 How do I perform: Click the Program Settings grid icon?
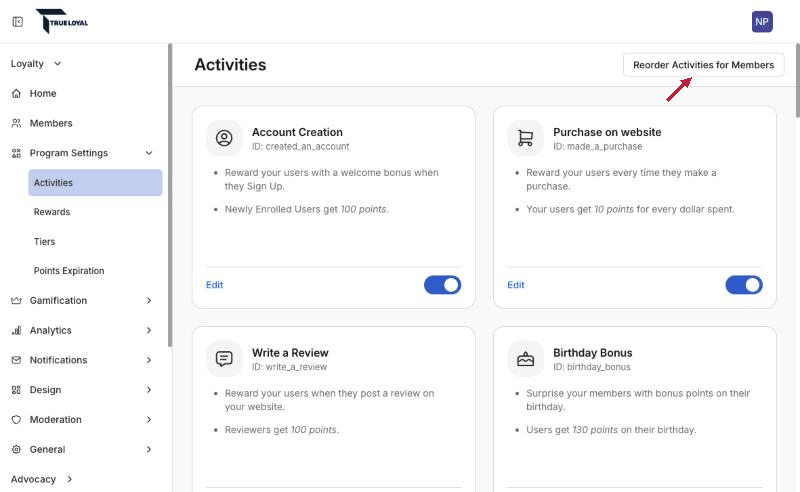[x=16, y=153]
